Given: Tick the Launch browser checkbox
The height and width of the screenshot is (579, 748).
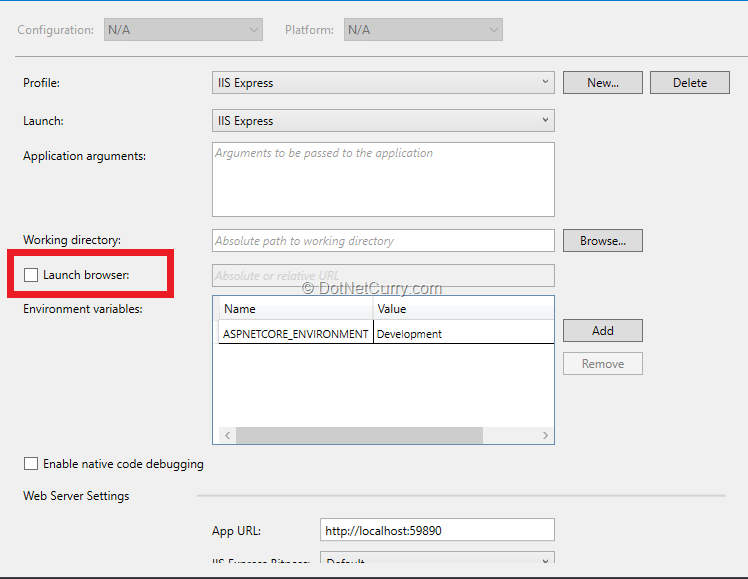Looking at the screenshot, I should (x=31, y=275).
